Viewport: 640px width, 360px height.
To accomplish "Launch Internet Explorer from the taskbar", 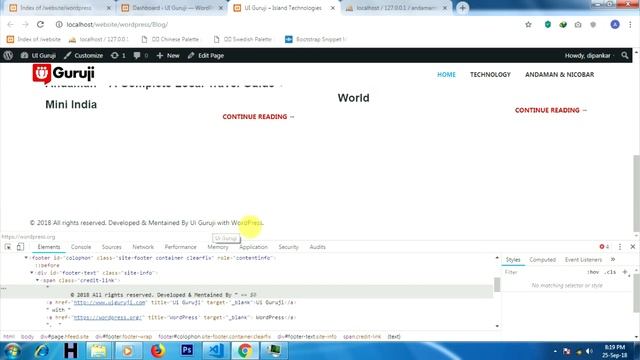I will [42, 351].
